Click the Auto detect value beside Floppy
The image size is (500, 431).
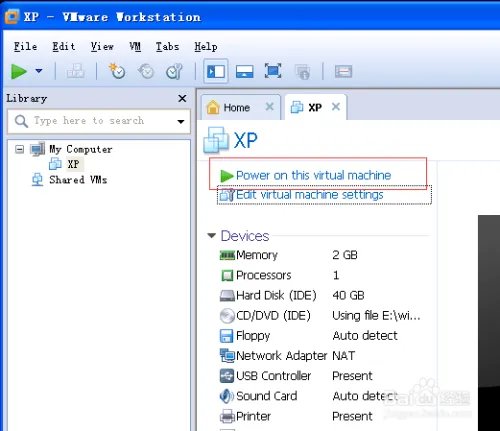coord(365,336)
